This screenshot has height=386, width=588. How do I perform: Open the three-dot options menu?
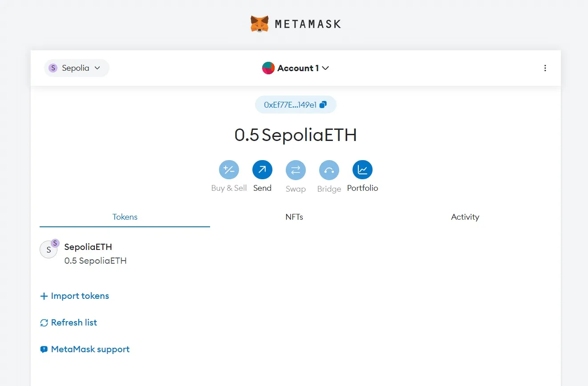(545, 68)
